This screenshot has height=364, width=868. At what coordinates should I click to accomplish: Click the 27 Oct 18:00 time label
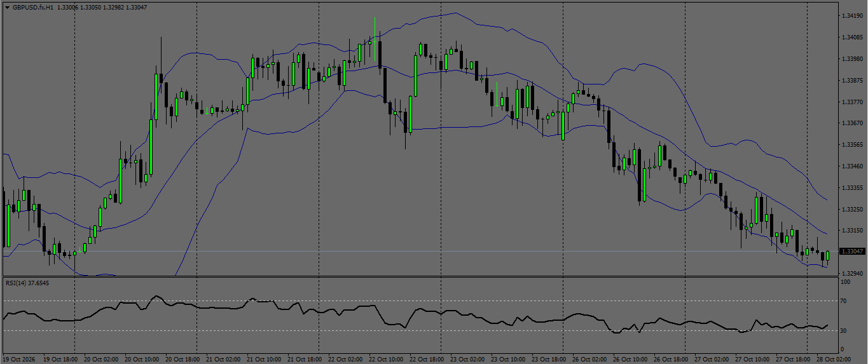793,359
